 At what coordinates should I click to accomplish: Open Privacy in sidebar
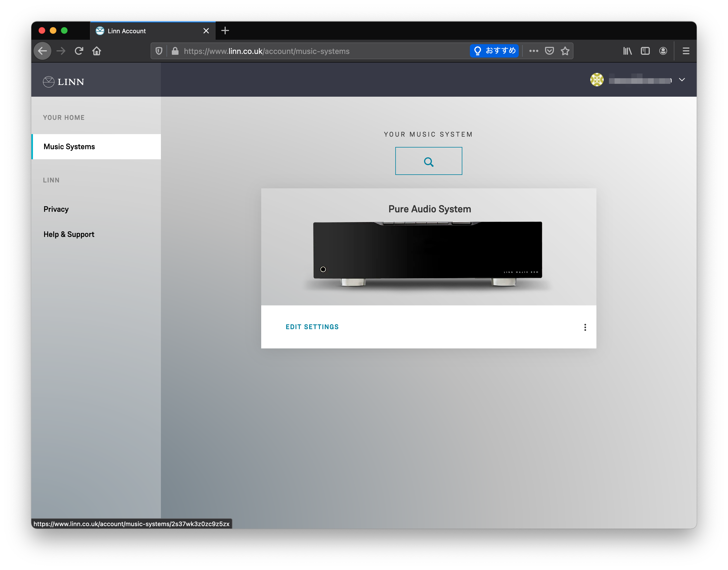[56, 209]
